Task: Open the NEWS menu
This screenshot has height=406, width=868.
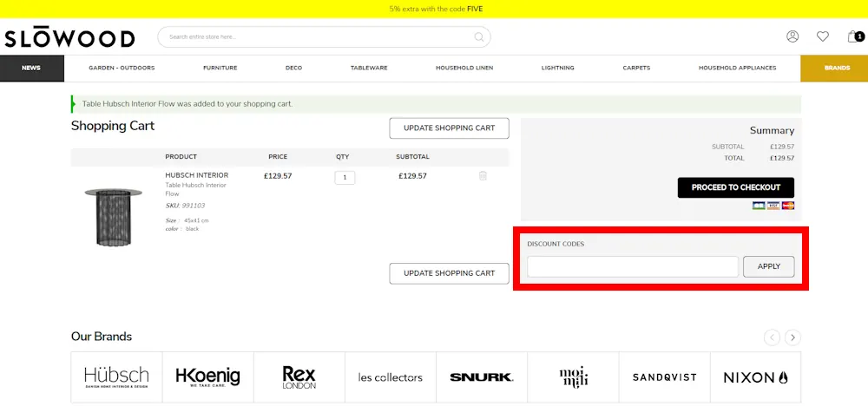Action: (x=31, y=68)
